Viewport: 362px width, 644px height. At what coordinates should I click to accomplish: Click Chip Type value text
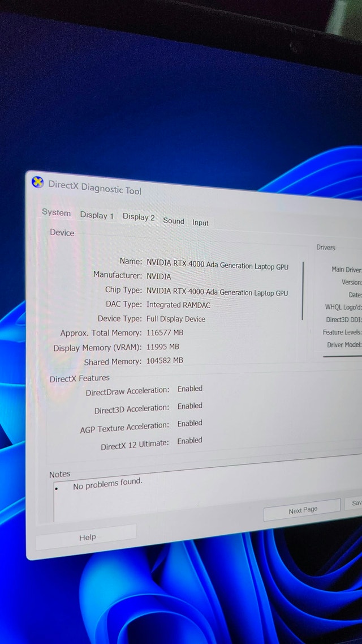[217, 292]
